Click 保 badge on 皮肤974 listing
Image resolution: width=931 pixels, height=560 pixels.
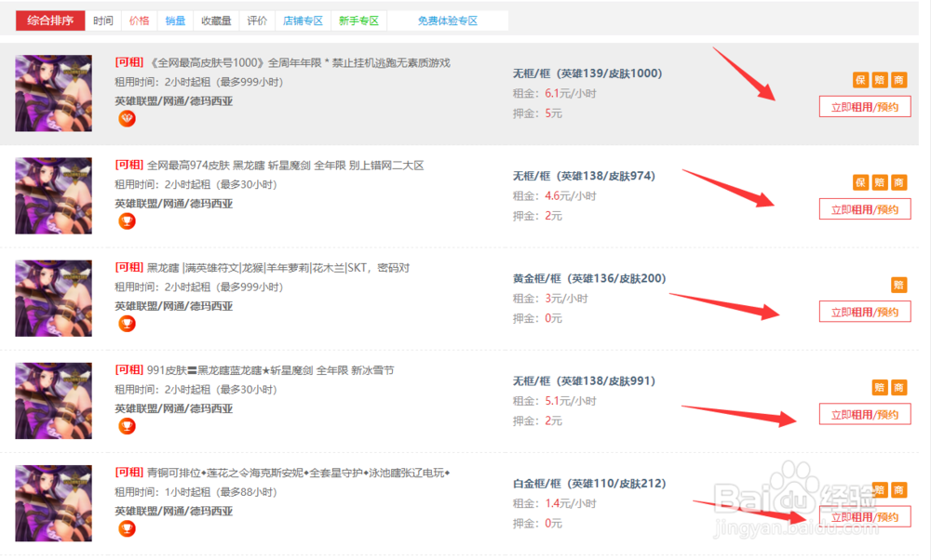click(x=860, y=182)
